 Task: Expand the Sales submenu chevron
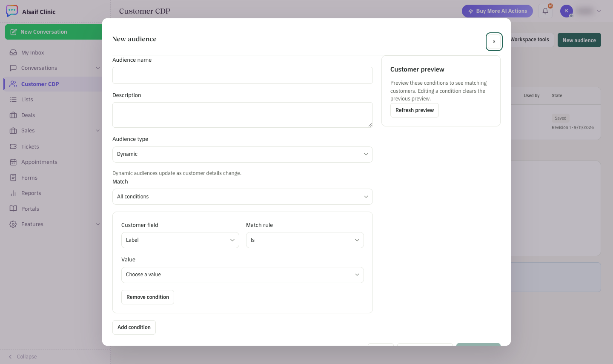point(98,131)
